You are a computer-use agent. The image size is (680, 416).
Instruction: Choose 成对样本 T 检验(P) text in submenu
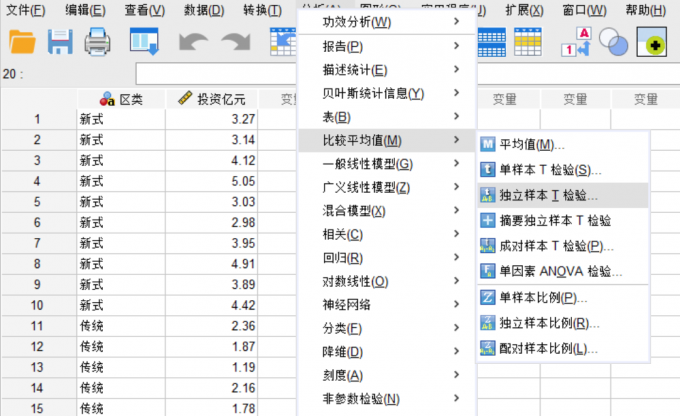click(556, 246)
